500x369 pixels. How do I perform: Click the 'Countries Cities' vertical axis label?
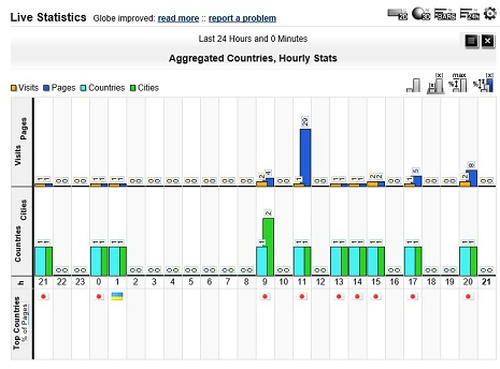[x=20, y=231]
